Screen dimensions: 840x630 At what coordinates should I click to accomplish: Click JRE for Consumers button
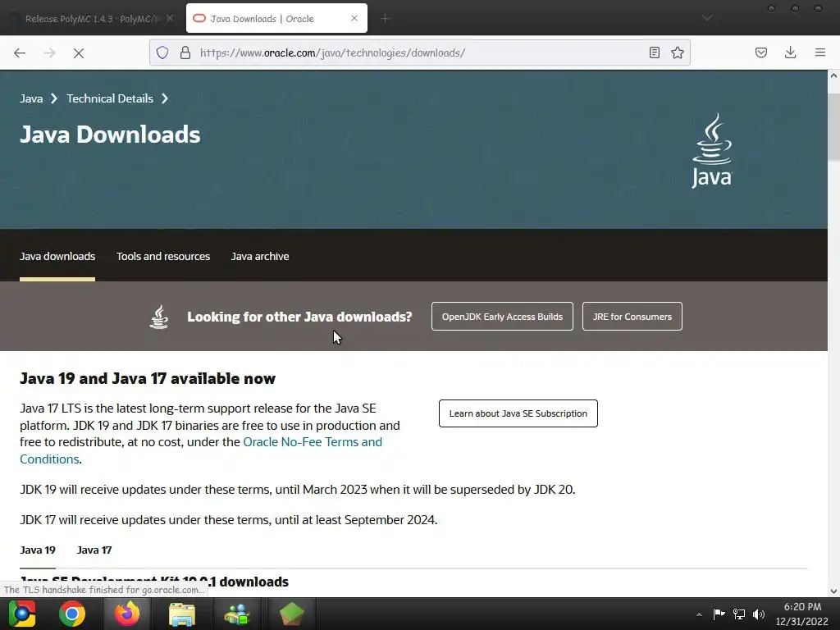coord(632,317)
